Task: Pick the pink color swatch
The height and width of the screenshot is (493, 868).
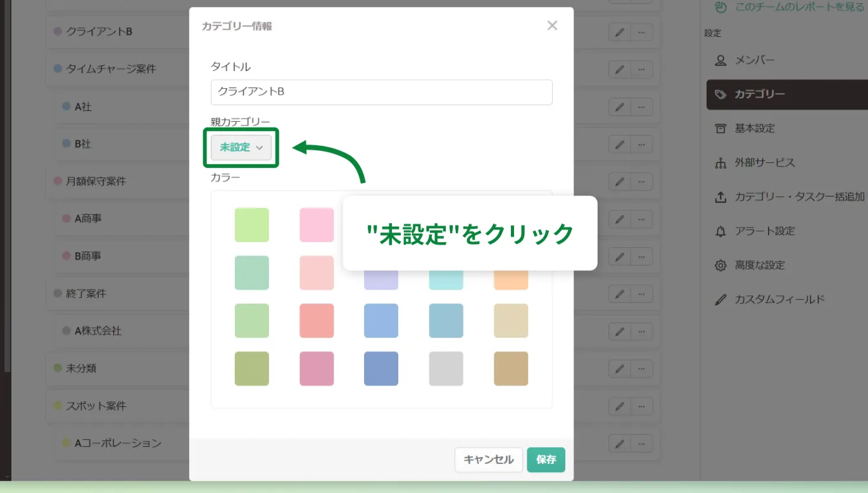Action: click(x=317, y=224)
